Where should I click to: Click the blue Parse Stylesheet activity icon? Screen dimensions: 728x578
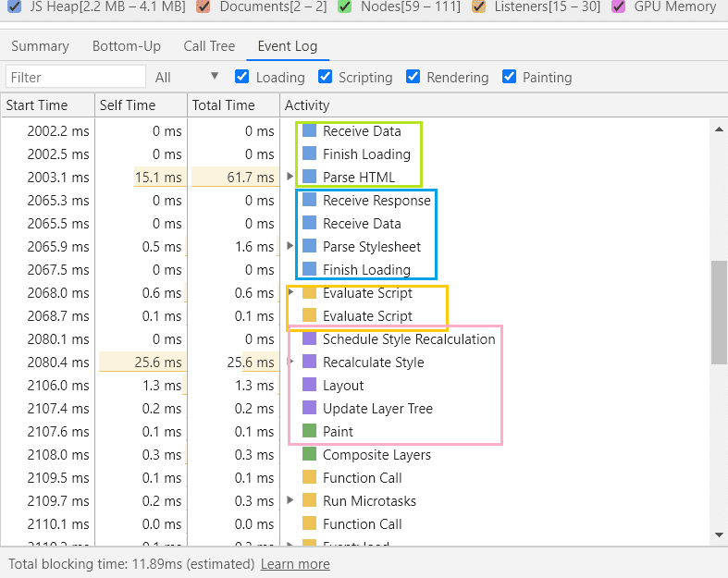pyautogui.click(x=309, y=247)
